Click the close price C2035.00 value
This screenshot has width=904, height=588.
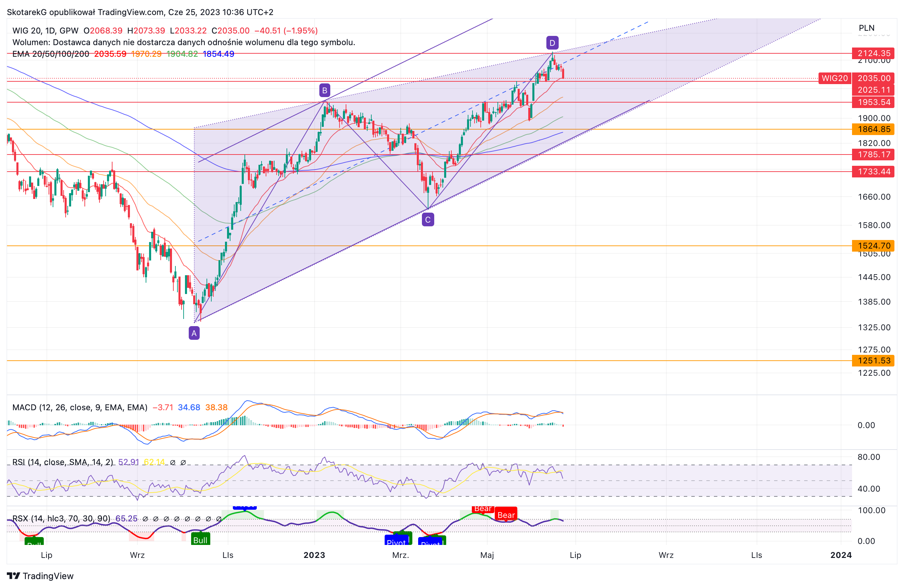(230, 31)
